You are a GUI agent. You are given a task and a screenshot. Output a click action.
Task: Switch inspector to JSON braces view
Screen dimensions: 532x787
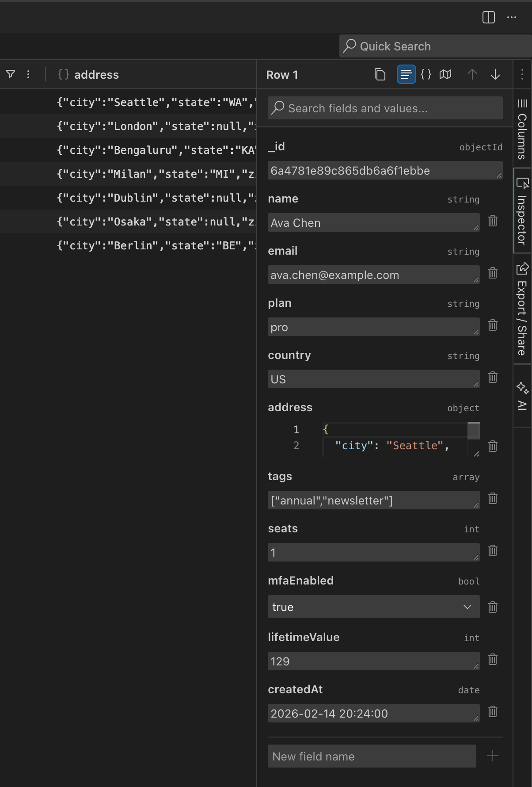[426, 74]
